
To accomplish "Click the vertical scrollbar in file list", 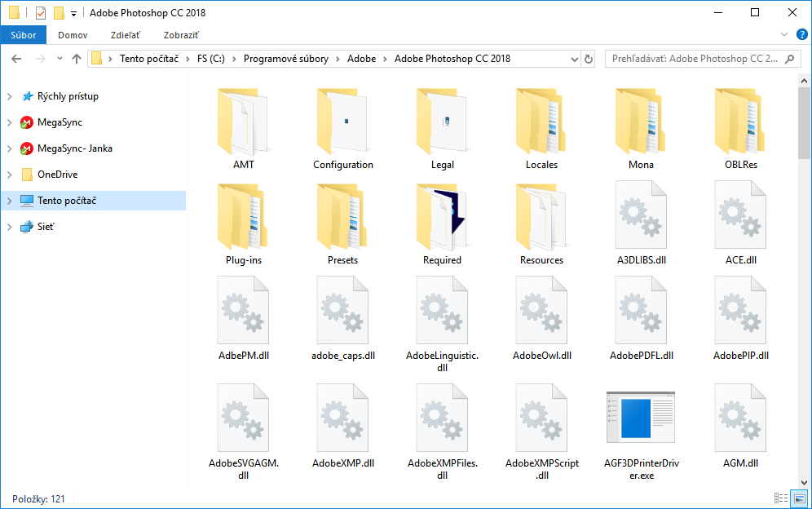I will coord(805,285).
